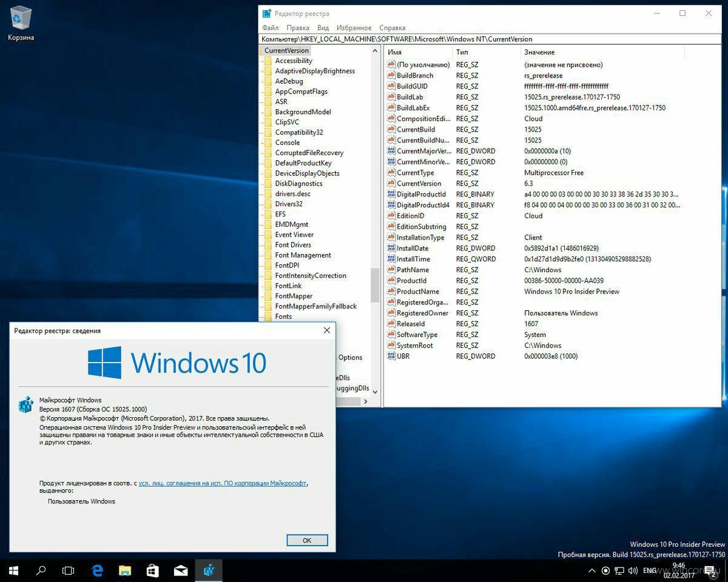The image size is (728, 582).
Task: Open the Recycle Bin desktop icon
Action: click(x=21, y=23)
